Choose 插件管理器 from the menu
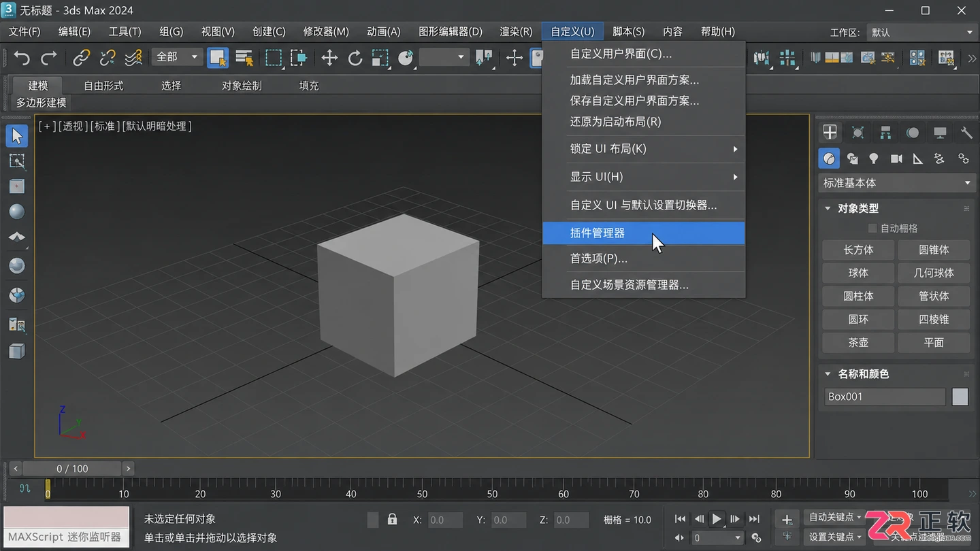Screen dimensions: 980x551 [644, 233]
